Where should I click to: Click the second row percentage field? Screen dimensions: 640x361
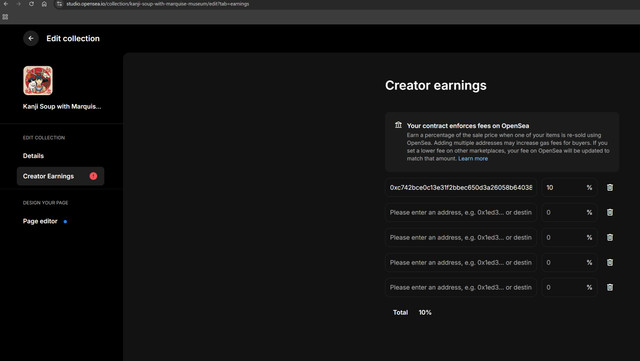point(569,212)
